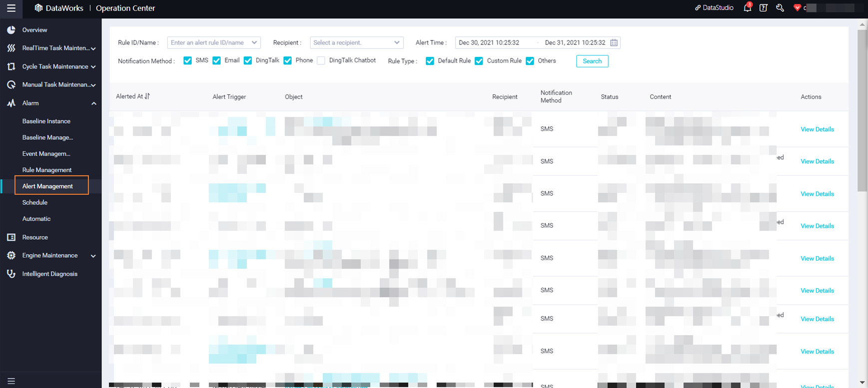Image resolution: width=868 pixels, height=388 pixels.
Task: Click the Resource icon in the sidebar
Action: 11,237
